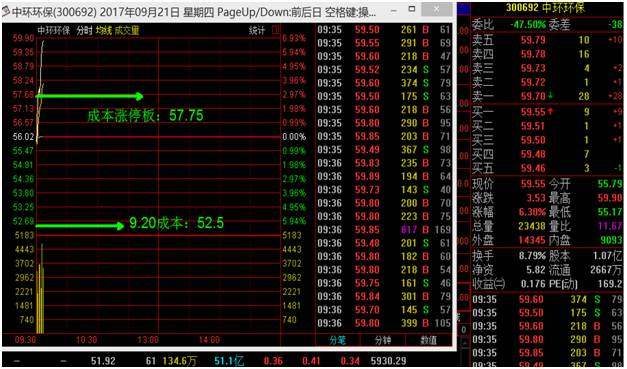Click the 涨幅 6.30% value
This screenshot has width=627, height=369.
(532, 212)
